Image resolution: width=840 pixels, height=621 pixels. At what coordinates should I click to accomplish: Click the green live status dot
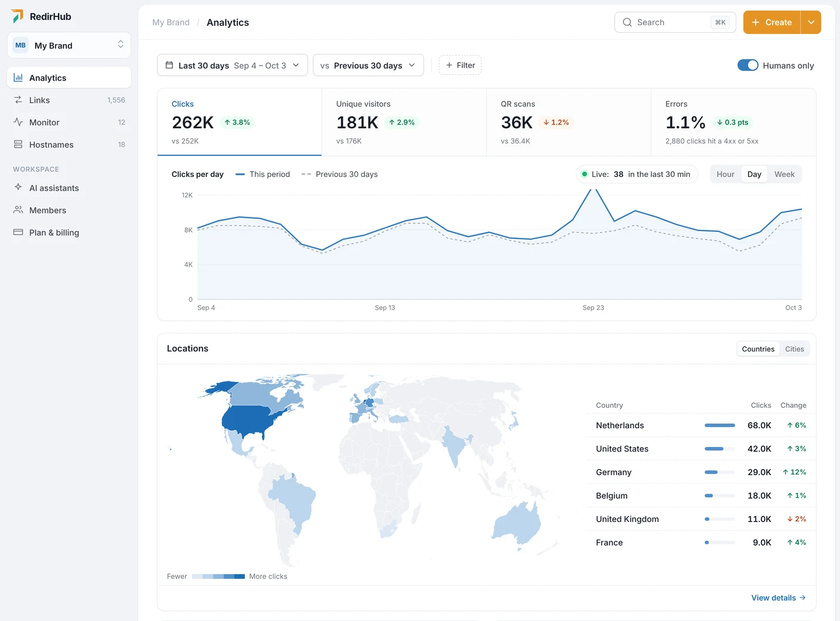click(585, 174)
